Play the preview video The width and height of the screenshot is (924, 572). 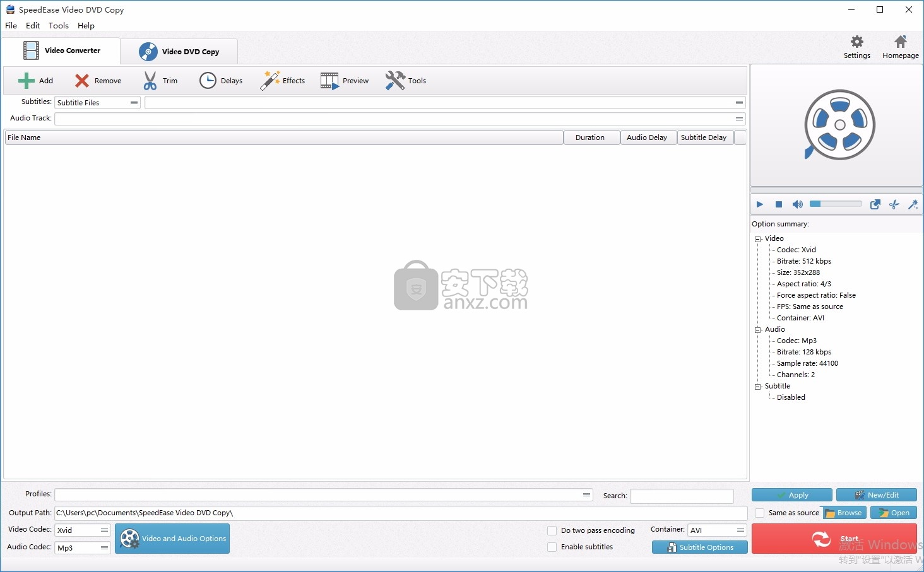(760, 204)
